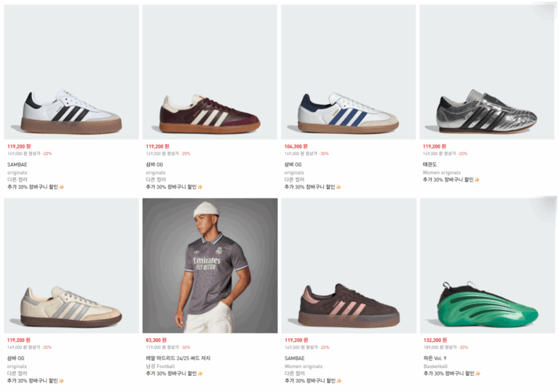Click 추가 30% 장바구니 할인 under the jersey
The height and width of the screenshot is (392, 559).
tap(171, 373)
